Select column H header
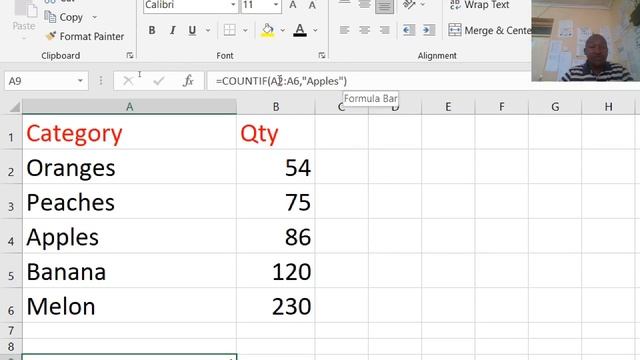Image resolution: width=640 pixels, height=360 pixels. pyautogui.click(x=609, y=107)
